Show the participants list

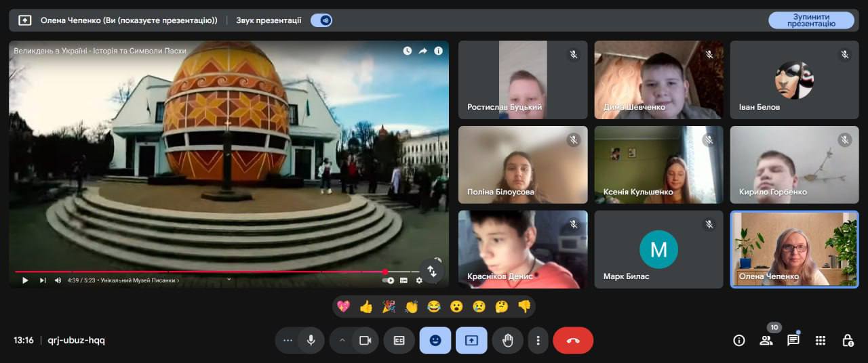[766, 341]
